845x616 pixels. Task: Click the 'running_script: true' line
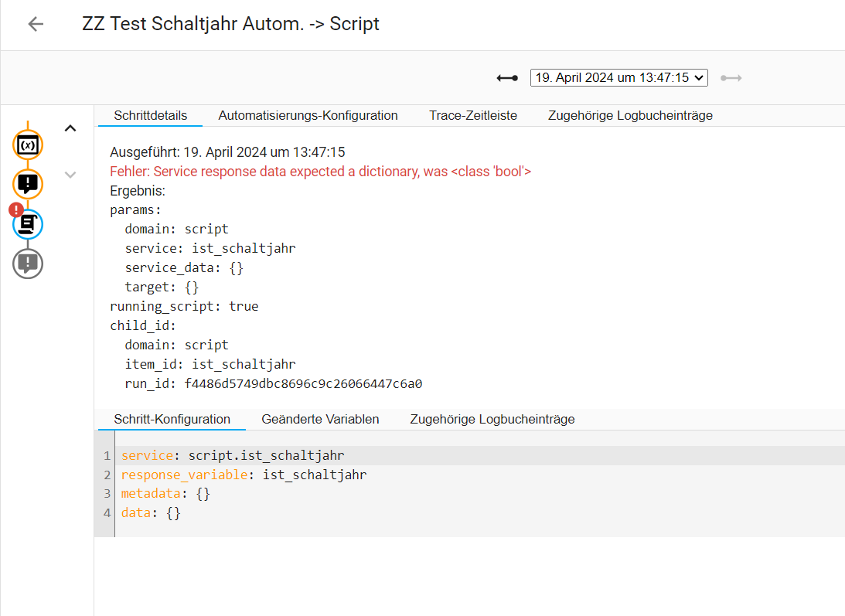(184, 307)
